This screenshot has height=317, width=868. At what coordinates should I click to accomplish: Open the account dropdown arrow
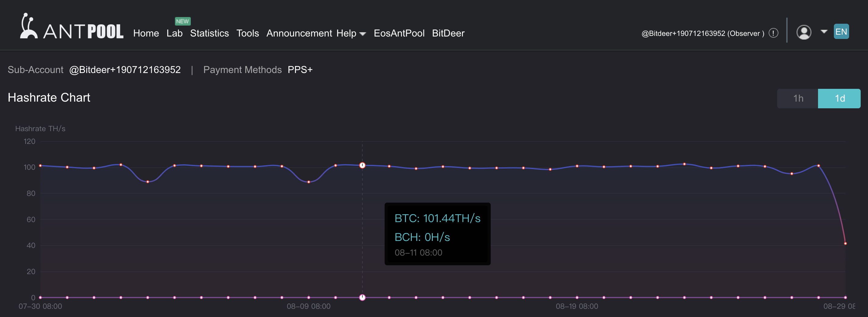point(824,32)
